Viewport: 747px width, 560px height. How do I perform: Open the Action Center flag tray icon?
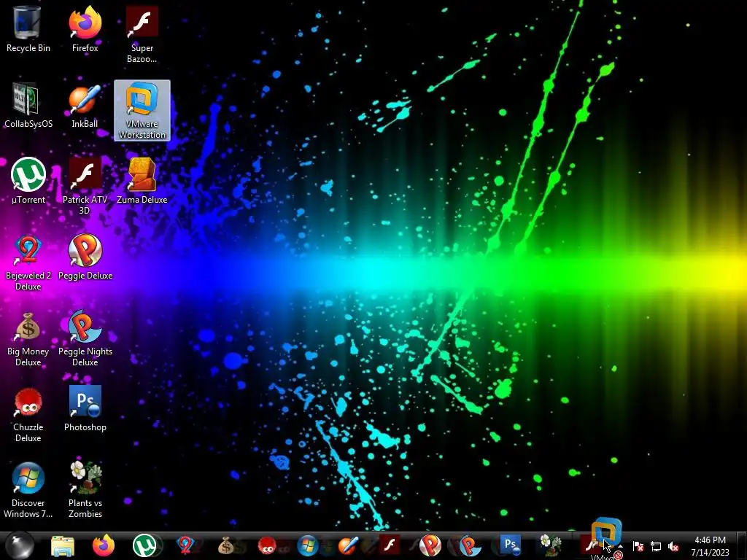[x=638, y=547]
